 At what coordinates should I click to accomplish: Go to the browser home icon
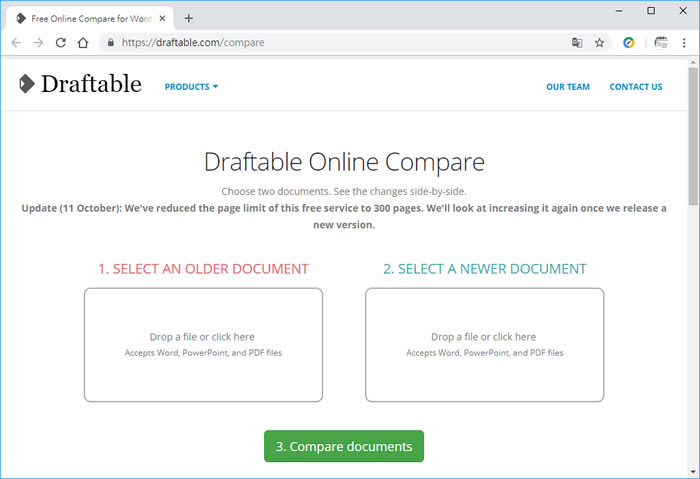tap(83, 43)
